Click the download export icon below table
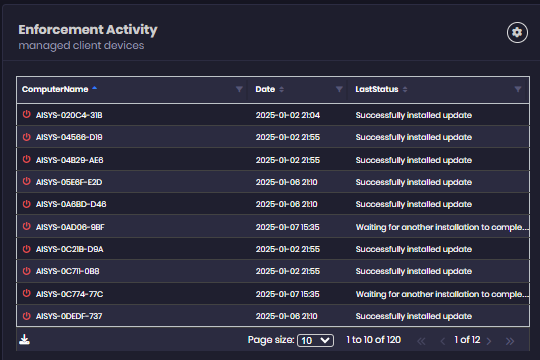 [x=24, y=340]
